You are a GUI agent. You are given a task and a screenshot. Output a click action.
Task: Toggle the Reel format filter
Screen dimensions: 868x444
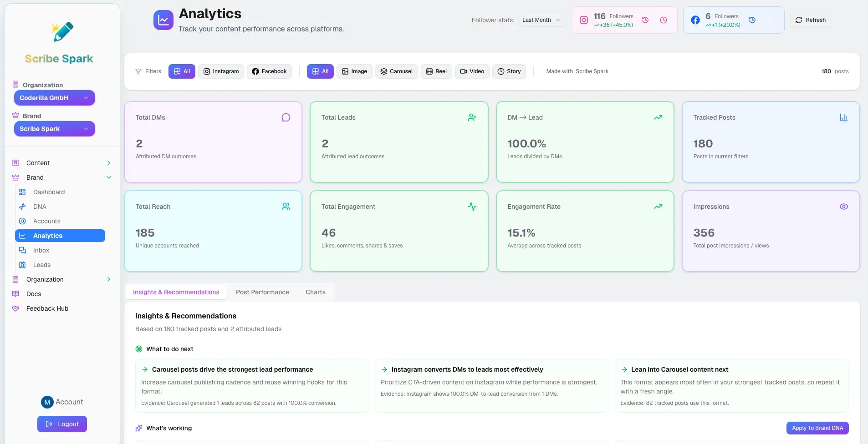pos(436,71)
